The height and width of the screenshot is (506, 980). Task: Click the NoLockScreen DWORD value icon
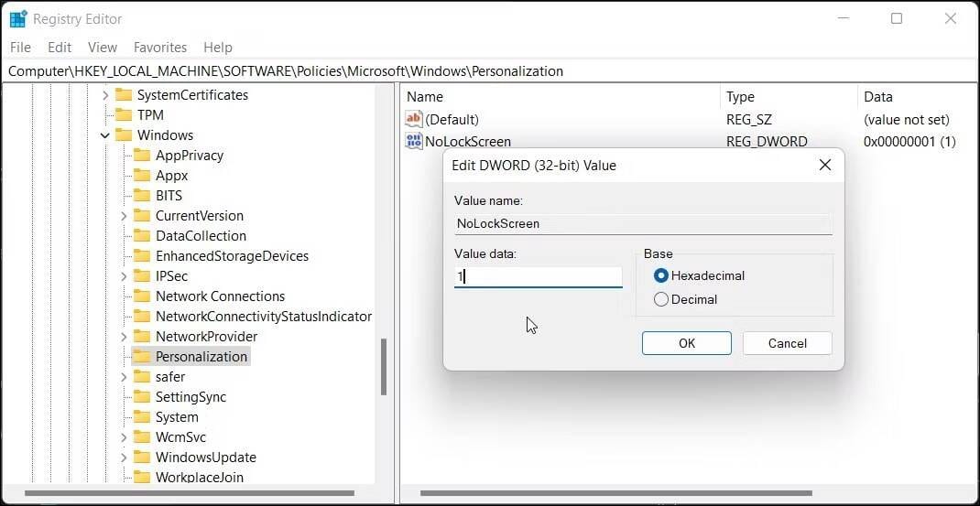click(414, 141)
